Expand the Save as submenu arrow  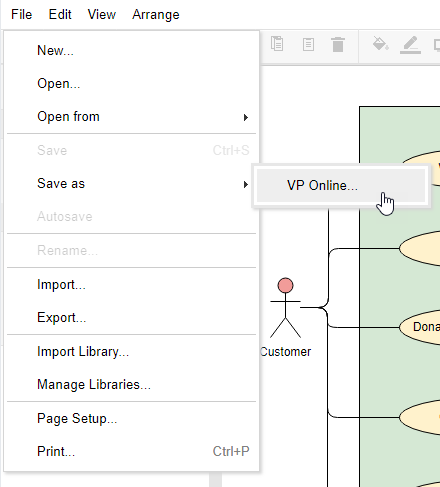click(246, 184)
